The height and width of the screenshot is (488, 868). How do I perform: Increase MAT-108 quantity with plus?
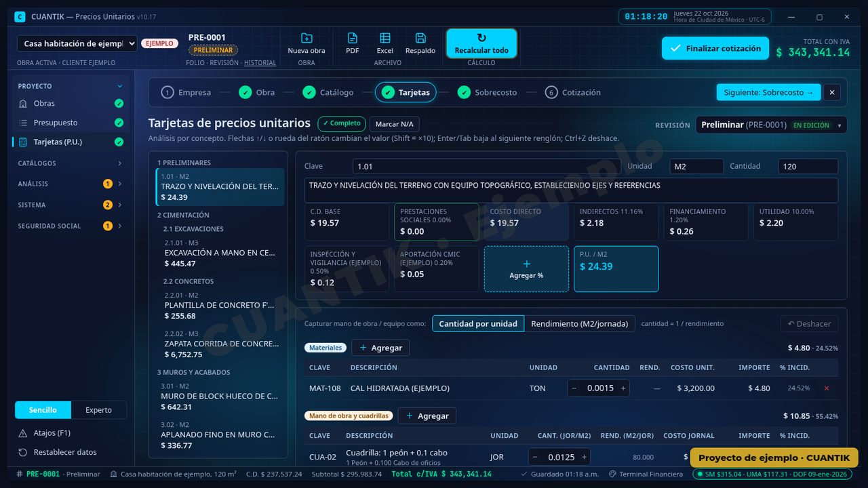pos(623,388)
